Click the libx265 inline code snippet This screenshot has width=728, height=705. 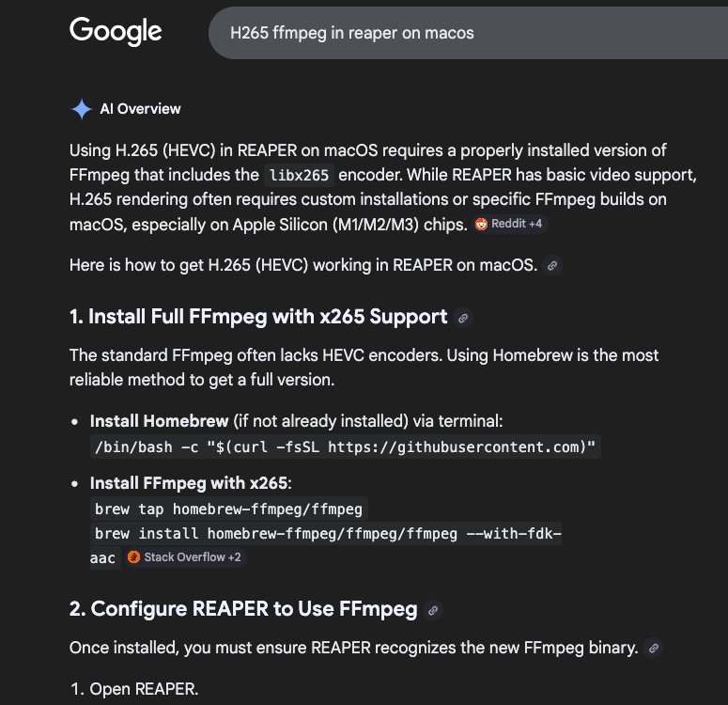298,175
